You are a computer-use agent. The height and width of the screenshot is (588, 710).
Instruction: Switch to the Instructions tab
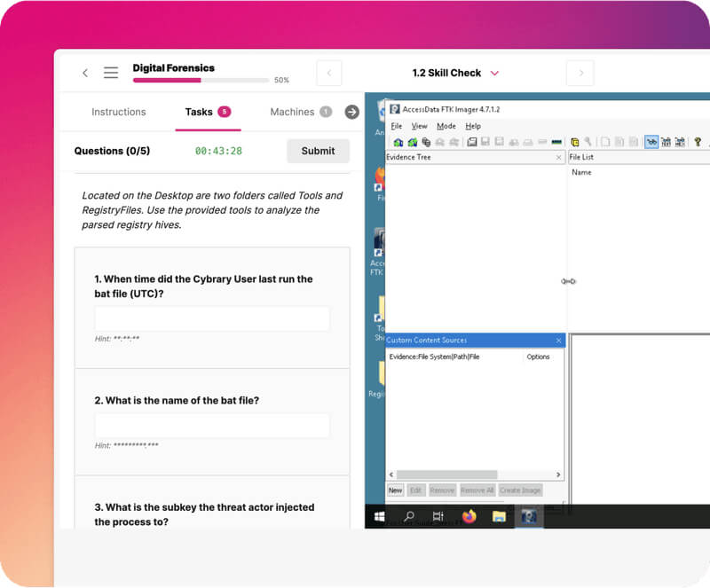point(119,112)
